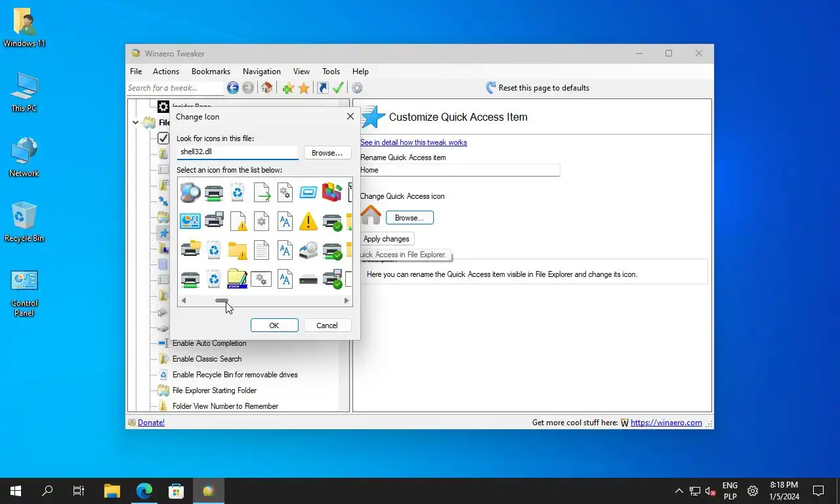This screenshot has width=840, height=504.
Task: Show hidden system tray icons chevron
Action: 679,491
